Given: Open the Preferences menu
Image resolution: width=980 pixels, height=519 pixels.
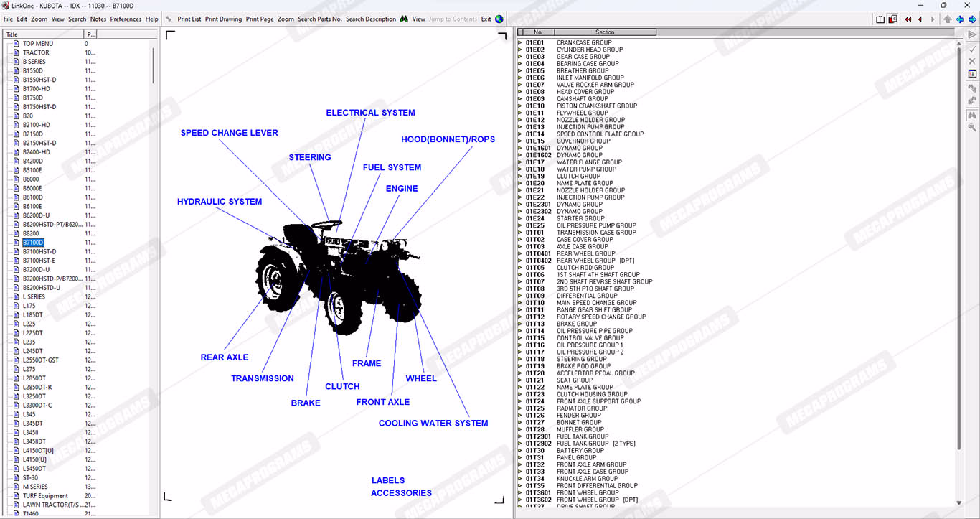Looking at the screenshot, I should coord(126,19).
